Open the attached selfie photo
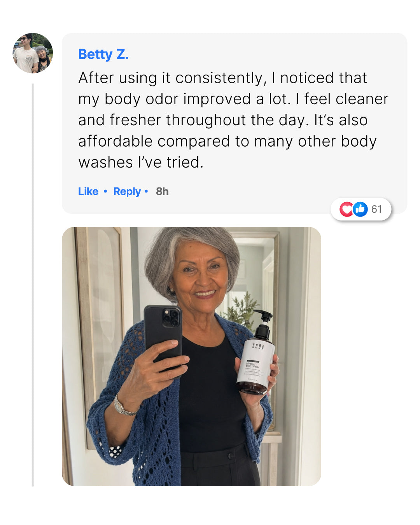420x525 pixels. click(191, 356)
